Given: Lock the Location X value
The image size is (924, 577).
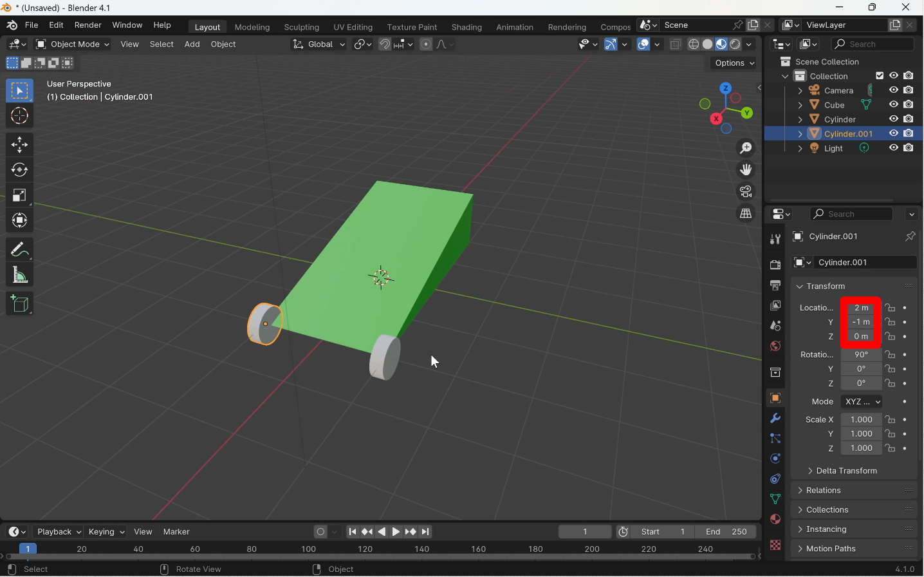Looking at the screenshot, I should click(890, 308).
